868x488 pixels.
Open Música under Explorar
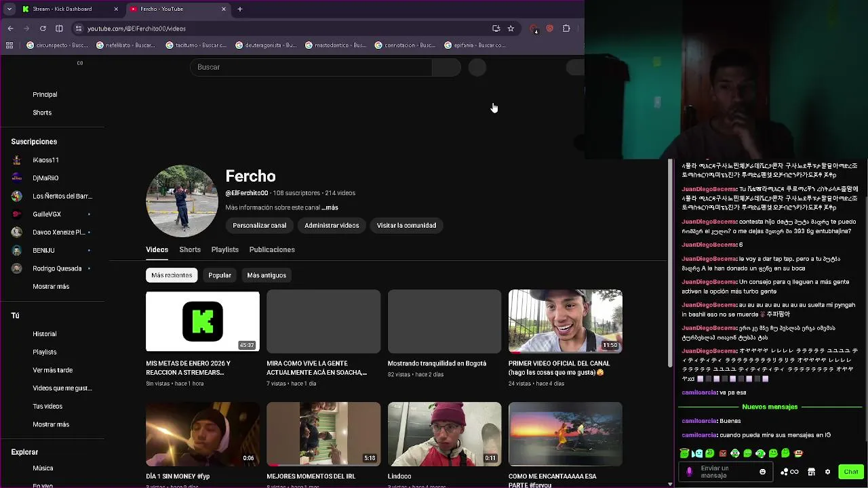coord(43,468)
